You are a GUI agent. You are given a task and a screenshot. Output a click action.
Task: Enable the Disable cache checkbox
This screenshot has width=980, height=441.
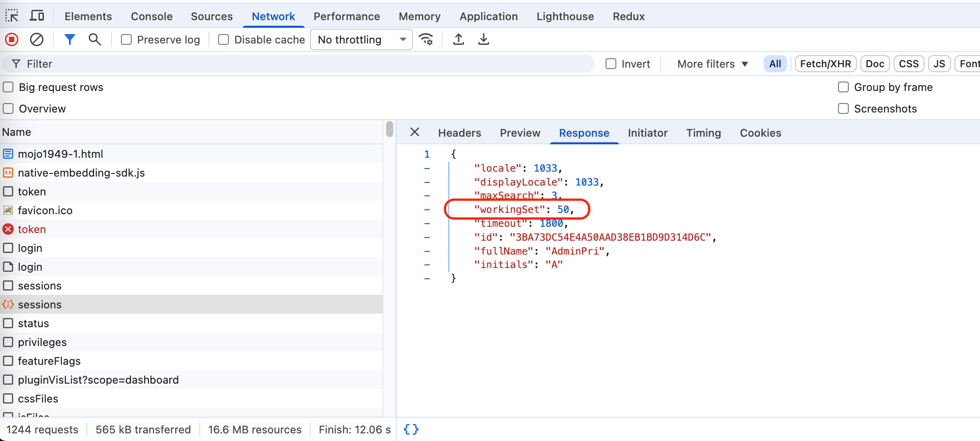pyautogui.click(x=224, y=40)
